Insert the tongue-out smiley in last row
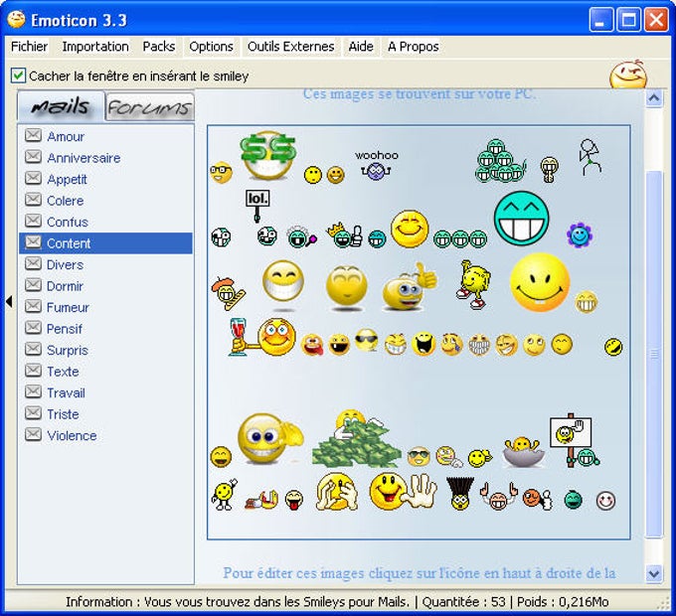The width and height of the screenshot is (676, 616). tap(294, 501)
